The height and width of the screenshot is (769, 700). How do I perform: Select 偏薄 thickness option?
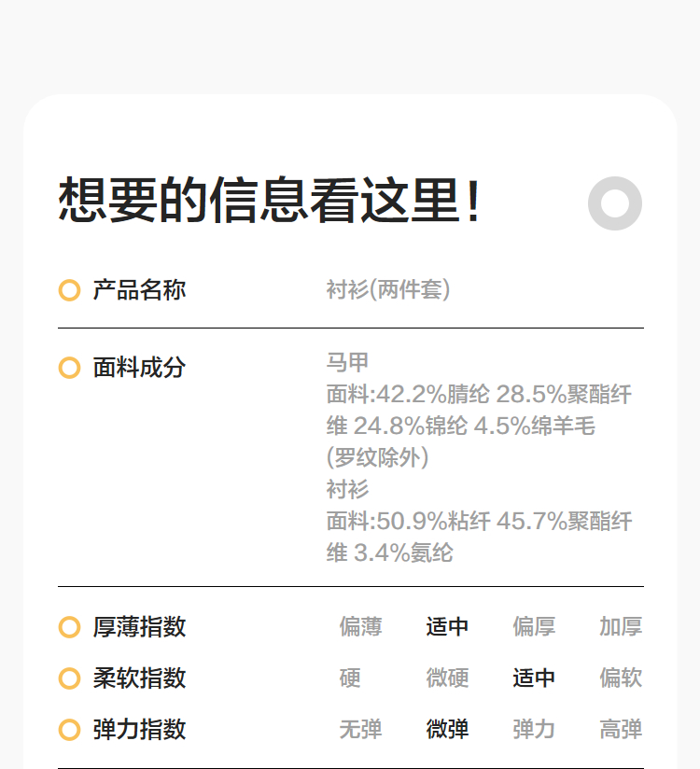click(360, 627)
